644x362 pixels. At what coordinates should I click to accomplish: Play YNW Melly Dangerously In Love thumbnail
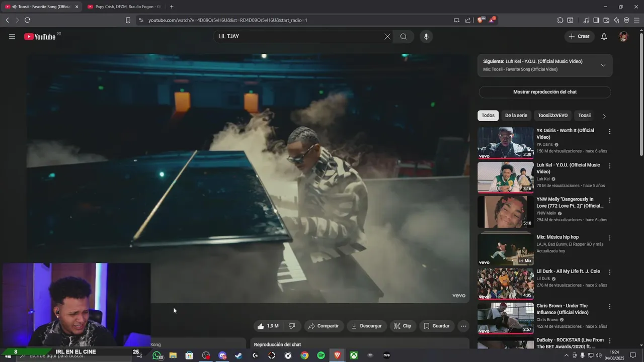pos(506,212)
